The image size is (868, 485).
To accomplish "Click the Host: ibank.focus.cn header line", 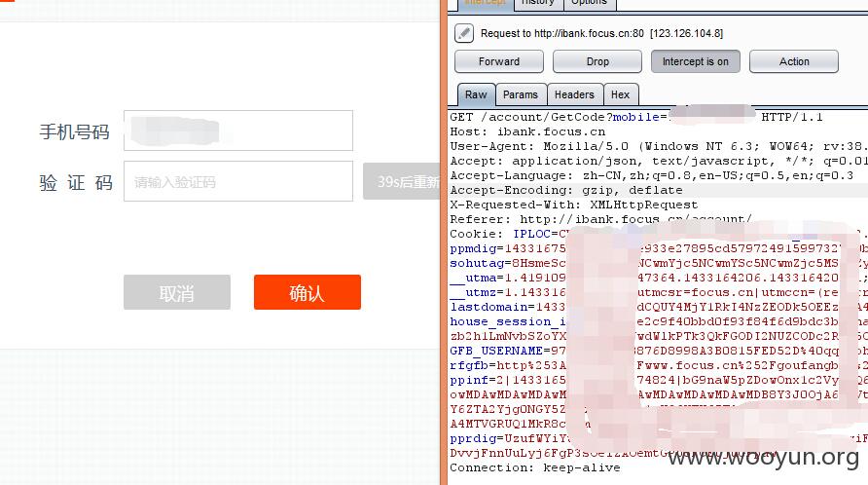I will pos(527,131).
